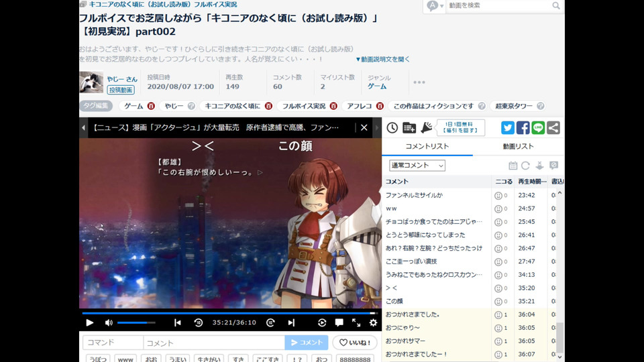
Task: Open player settings gear
Action: tap(373, 322)
